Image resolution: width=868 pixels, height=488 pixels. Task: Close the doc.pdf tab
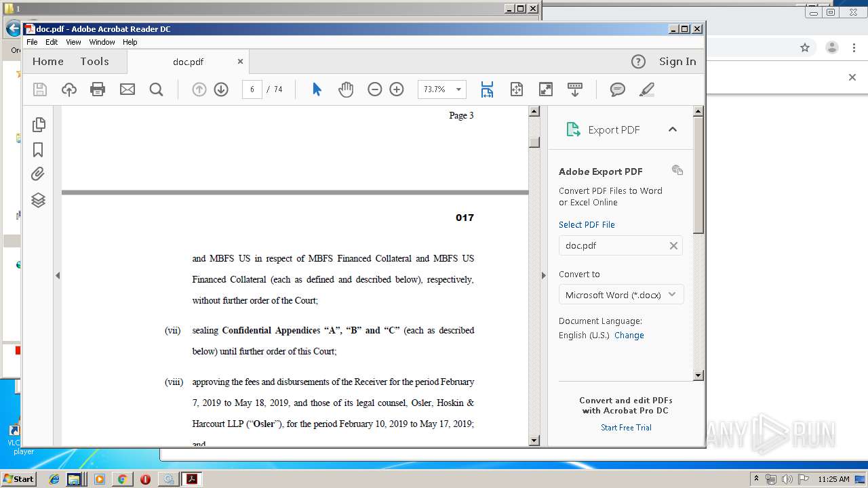pos(240,61)
